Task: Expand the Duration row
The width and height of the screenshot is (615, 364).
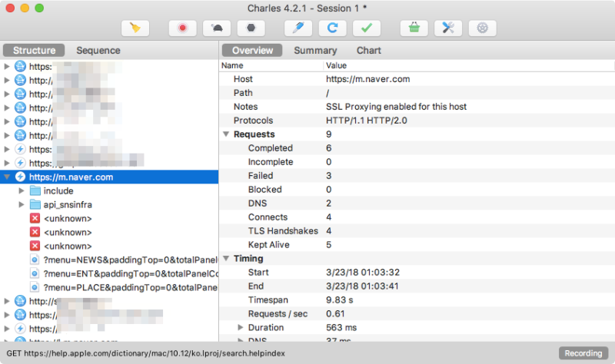Action: click(241, 328)
